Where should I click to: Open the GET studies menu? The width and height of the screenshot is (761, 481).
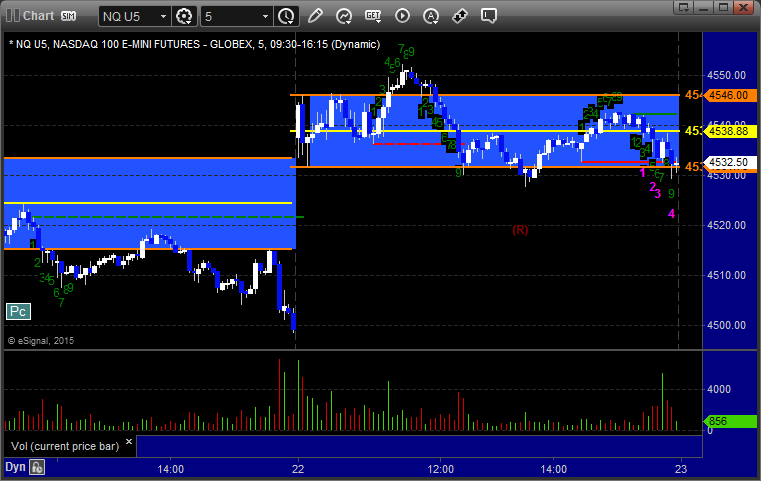click(373, 16)
